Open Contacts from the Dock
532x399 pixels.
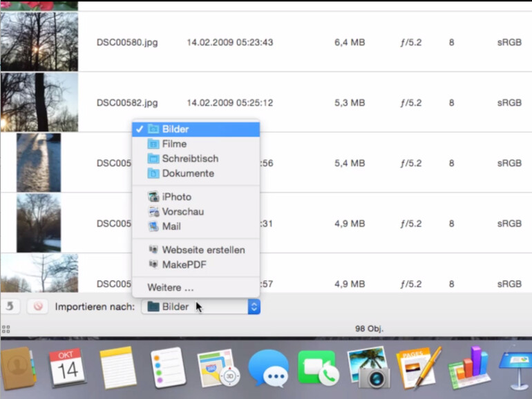pos(18,368)
